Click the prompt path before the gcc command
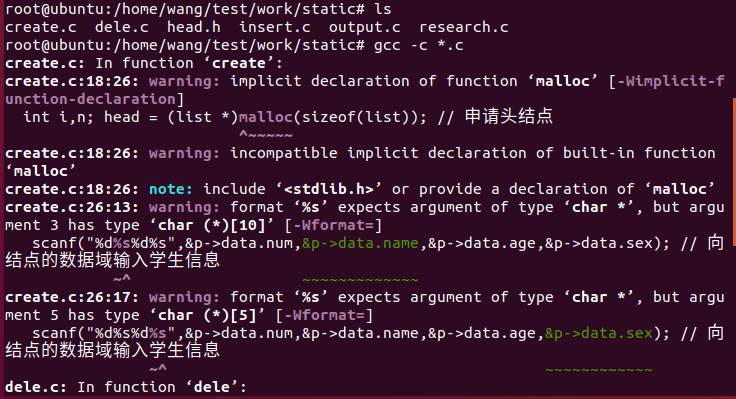736x399 pixels. (x=185, y=45)
